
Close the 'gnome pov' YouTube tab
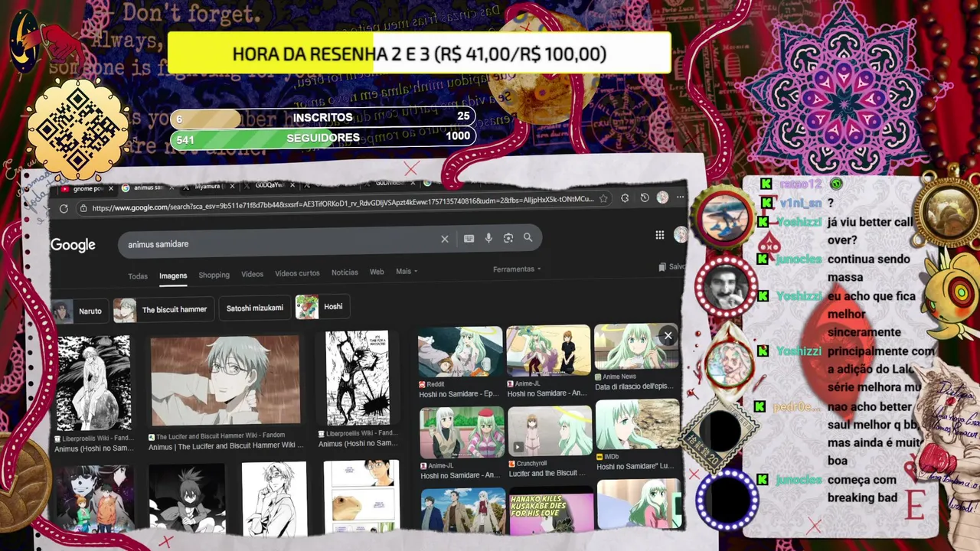[x=111, y=188]
